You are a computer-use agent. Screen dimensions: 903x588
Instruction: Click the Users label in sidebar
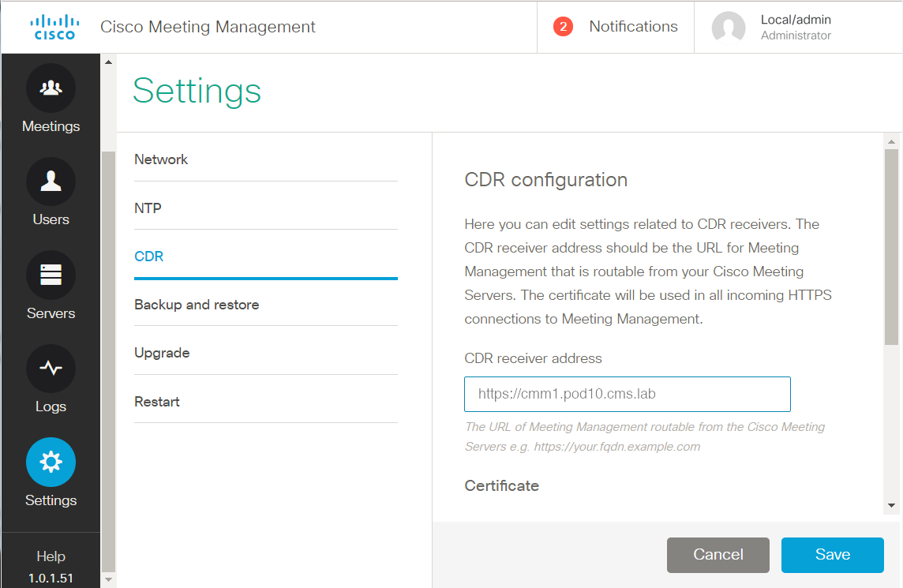[x=51, y=219]
